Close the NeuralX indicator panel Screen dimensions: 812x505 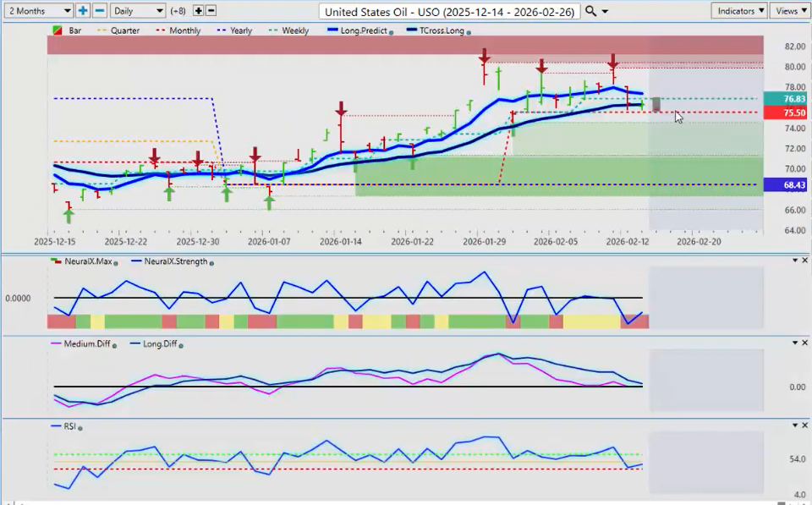804,261
